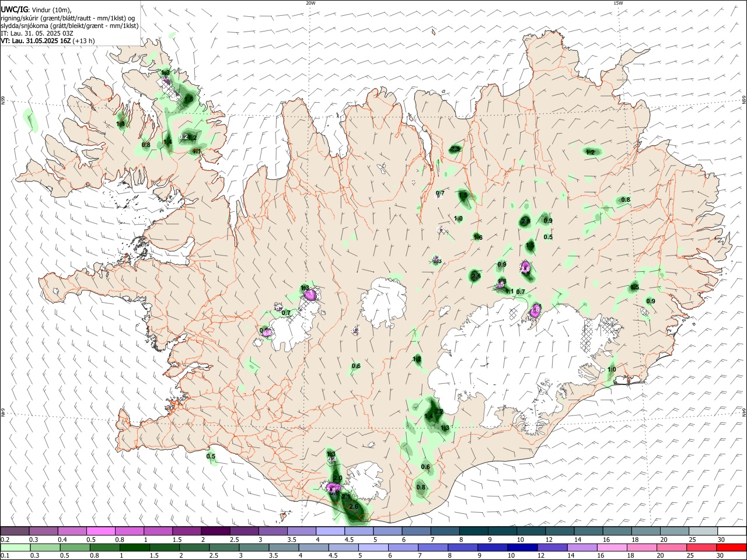Select the 0.8 green swatch in bottom legend row
Image resolution: width=747 pixels, height=560 pixels.
(x=104, y=548)
